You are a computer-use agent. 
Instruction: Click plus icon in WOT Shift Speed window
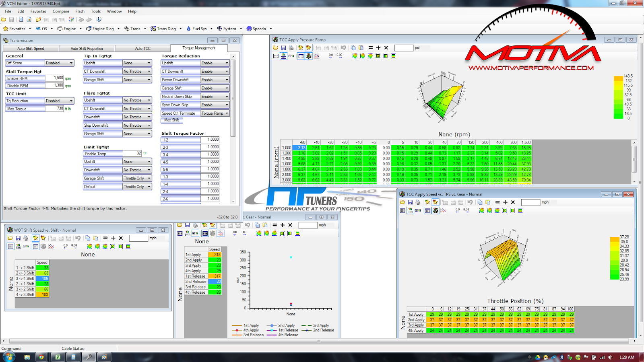point(113,238)
